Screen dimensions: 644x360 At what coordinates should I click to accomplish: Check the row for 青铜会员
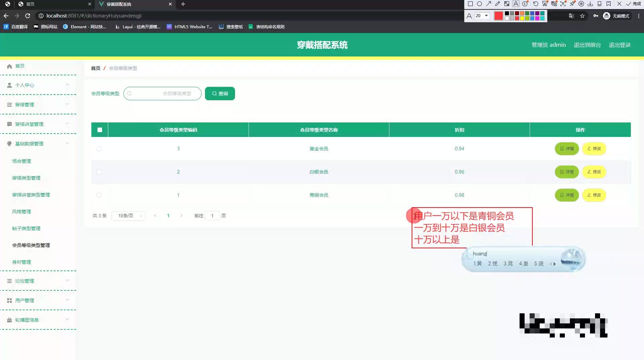click(x=99, y=195)
